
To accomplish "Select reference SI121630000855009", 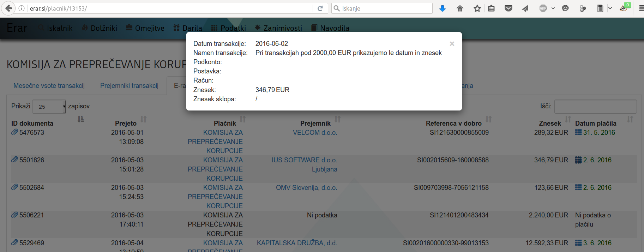I will 459,132.
